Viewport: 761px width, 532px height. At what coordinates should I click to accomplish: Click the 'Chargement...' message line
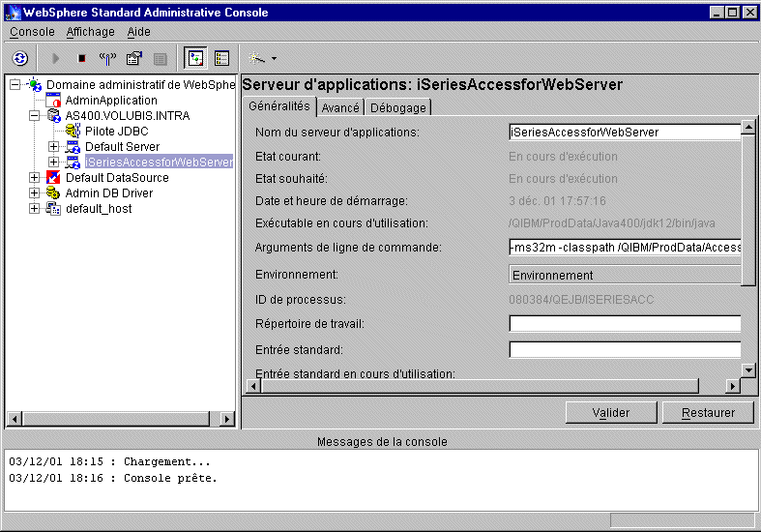click(109, 461)
